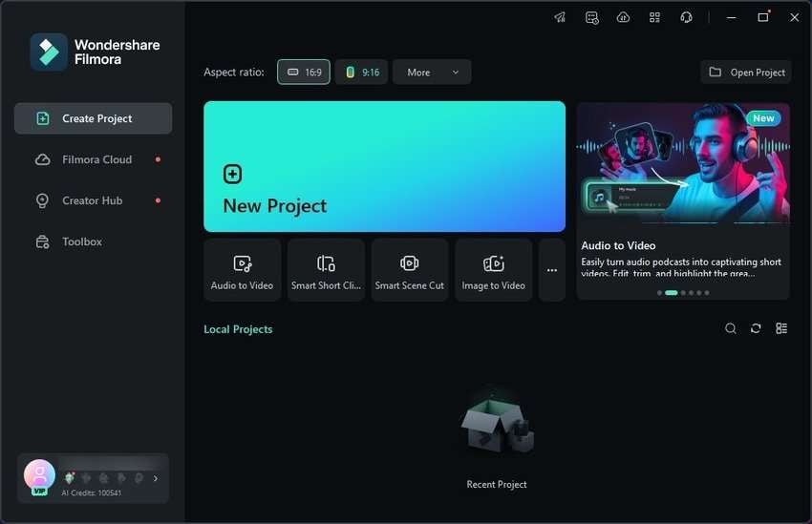812x524 pixels.
Task: Click the AI Credits: 100541 text
Action: [x=92, y=493]
